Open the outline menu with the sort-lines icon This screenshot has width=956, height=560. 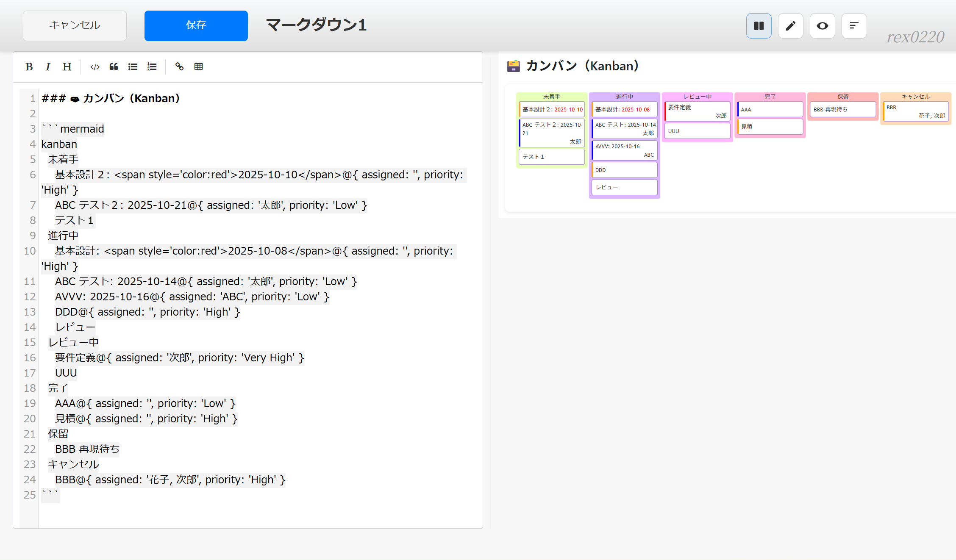854,26
